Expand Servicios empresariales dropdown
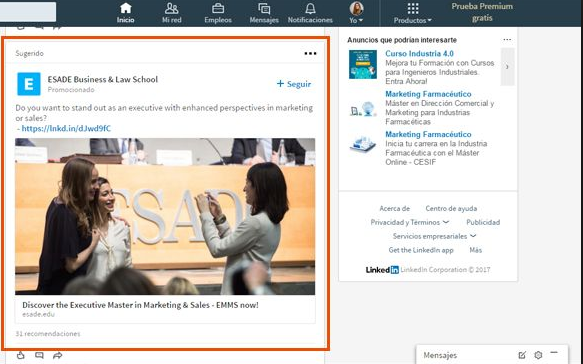 click(x=434, y=236)
